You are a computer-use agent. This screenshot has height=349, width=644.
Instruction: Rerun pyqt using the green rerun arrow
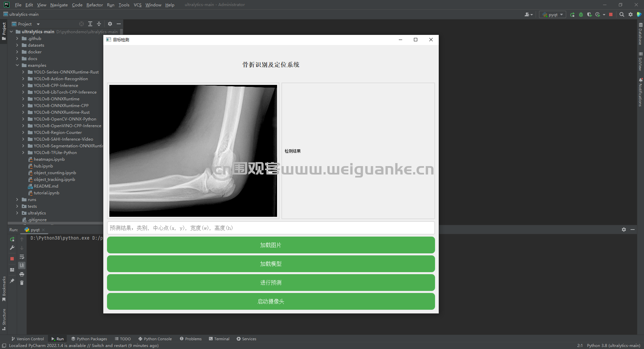click(12, 239)
